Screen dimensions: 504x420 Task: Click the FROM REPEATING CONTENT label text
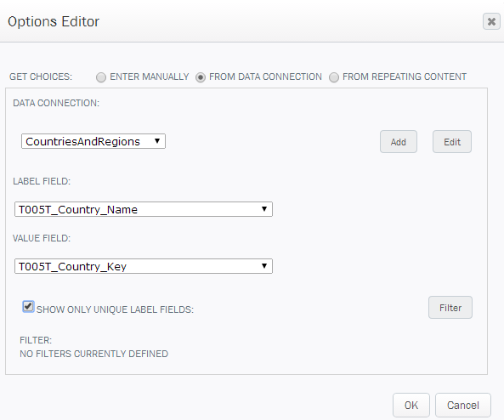tap(405, 77)
